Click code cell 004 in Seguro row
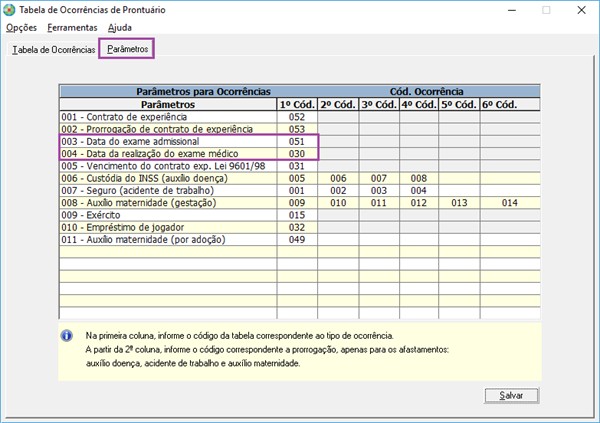This screenshot has height=423, width=600. coord(419,190)
